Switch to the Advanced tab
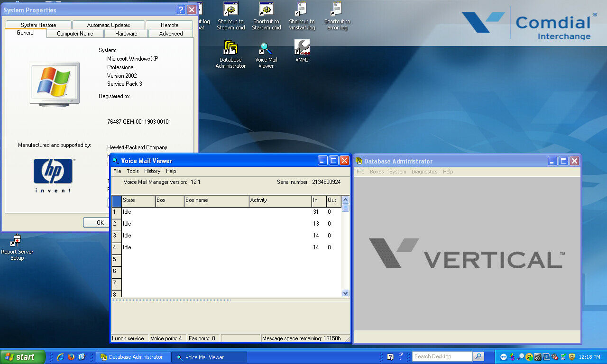 tap(171, 34)
